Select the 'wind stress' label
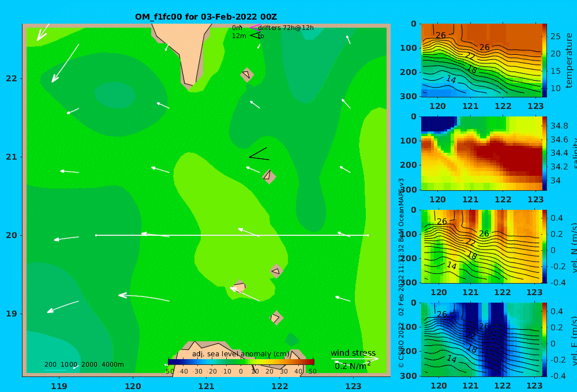577x392 pixels. point(353,353)
